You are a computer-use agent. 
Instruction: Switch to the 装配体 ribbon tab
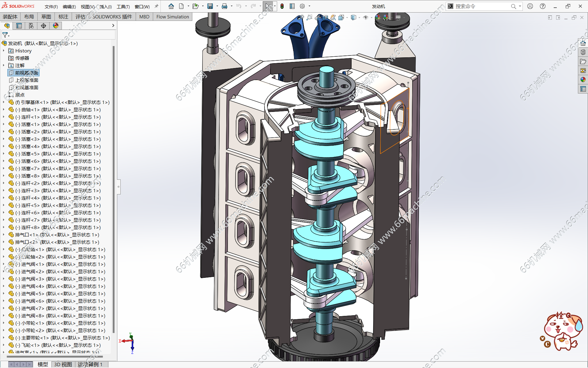pyautogui.click(x=10, y=17)
